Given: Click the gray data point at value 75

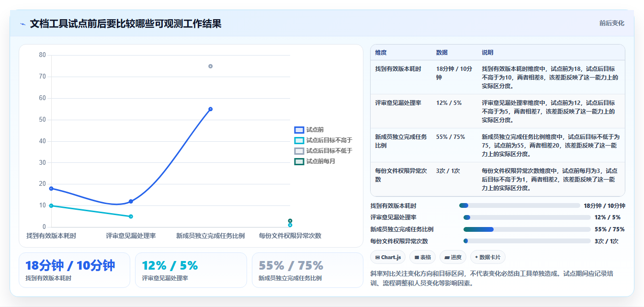Looking at the screenshot, I should [210, 66].
